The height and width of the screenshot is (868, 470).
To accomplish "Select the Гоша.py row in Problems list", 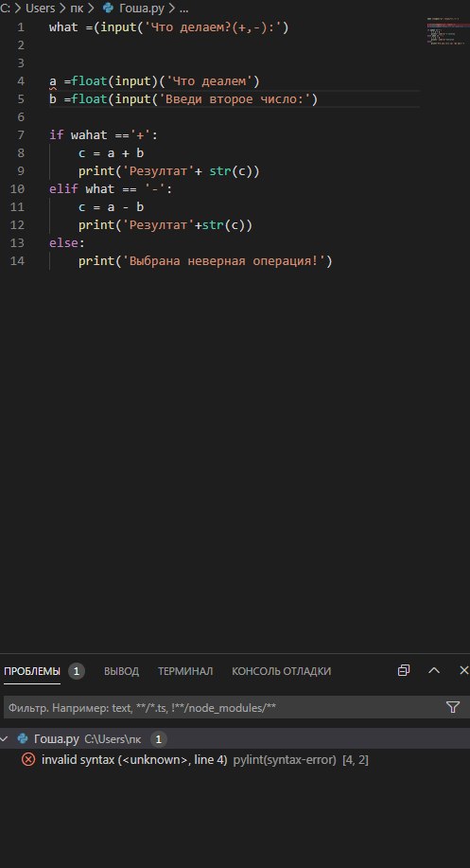I will 235,738.
